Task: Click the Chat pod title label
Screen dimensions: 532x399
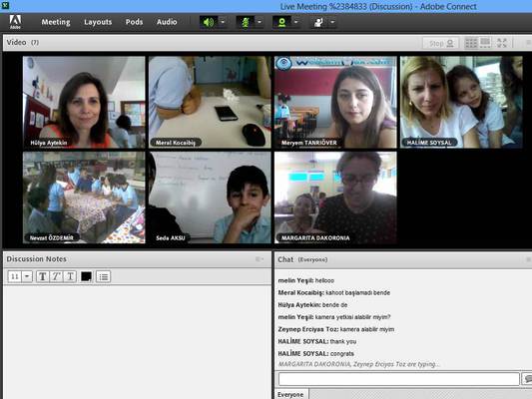Action: pos(285,259)
